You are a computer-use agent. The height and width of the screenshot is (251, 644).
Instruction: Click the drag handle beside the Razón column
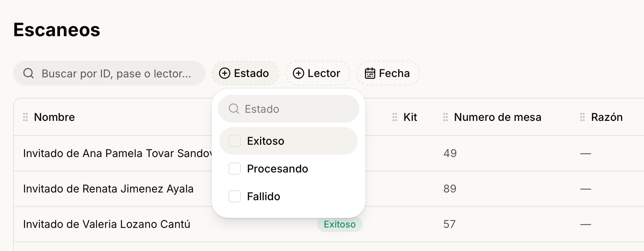[x=582, y=117]
